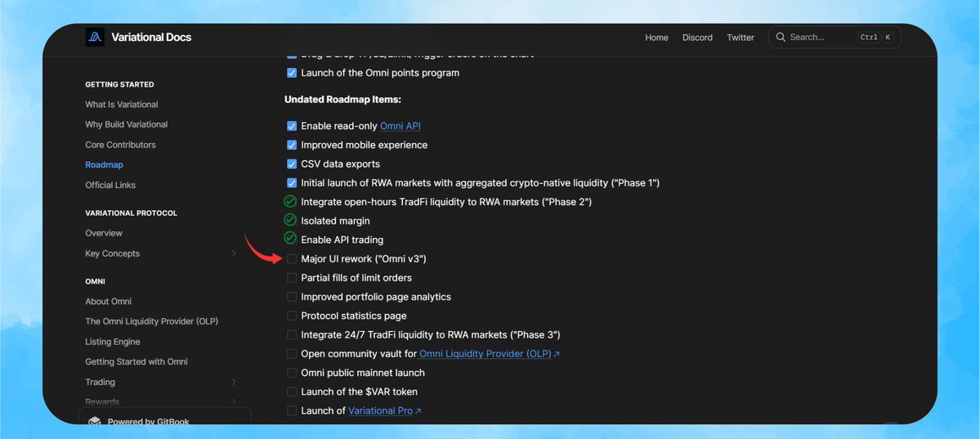This screenshot has width=980, height=439.
Task: Click the GitBook logo icon
Action: [94, 422]
